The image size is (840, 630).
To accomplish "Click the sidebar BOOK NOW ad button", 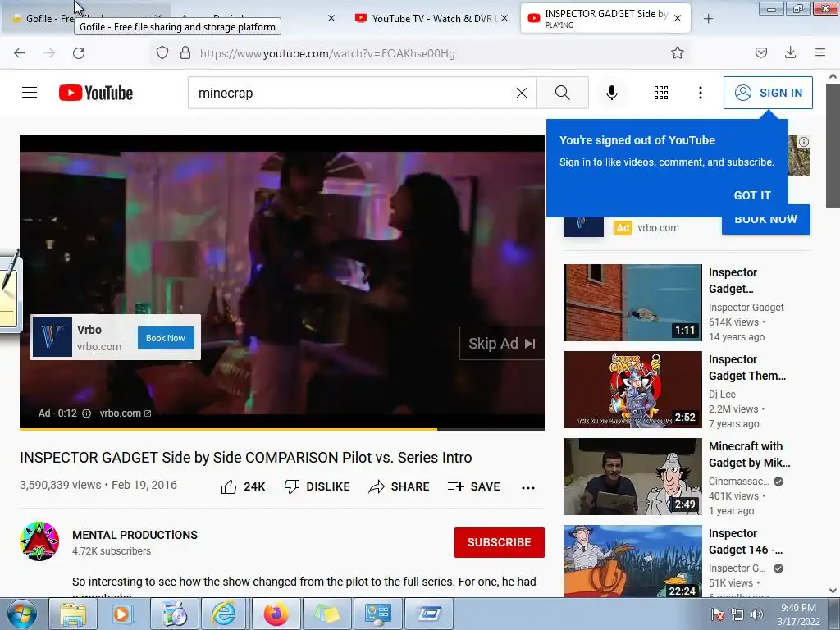I will pos(765,220).
